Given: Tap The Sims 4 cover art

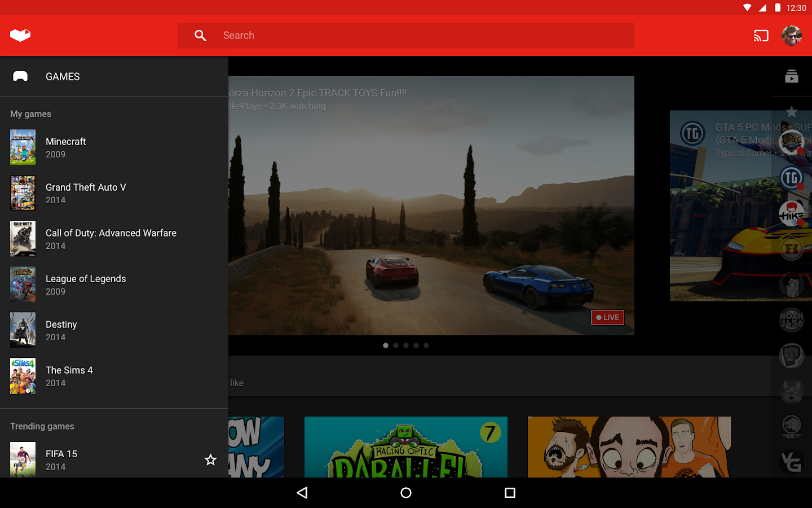Looking at the screenshot, I should [23, 376].
